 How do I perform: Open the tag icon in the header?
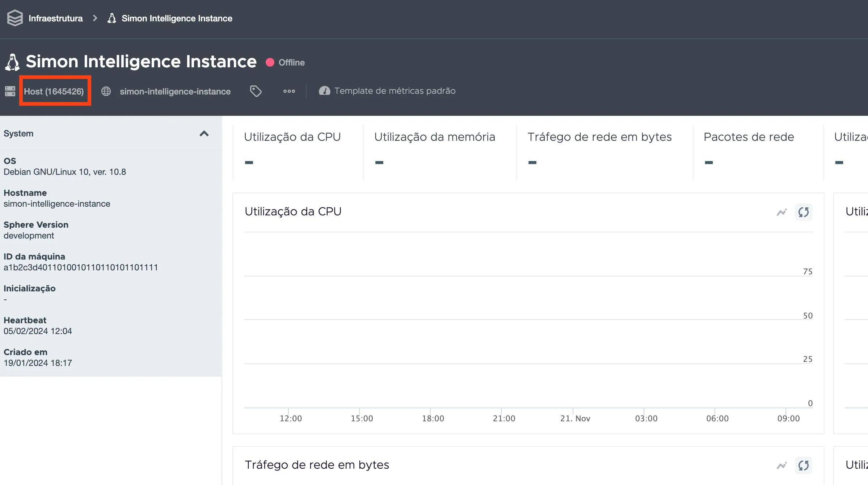[x=256, y=91]
